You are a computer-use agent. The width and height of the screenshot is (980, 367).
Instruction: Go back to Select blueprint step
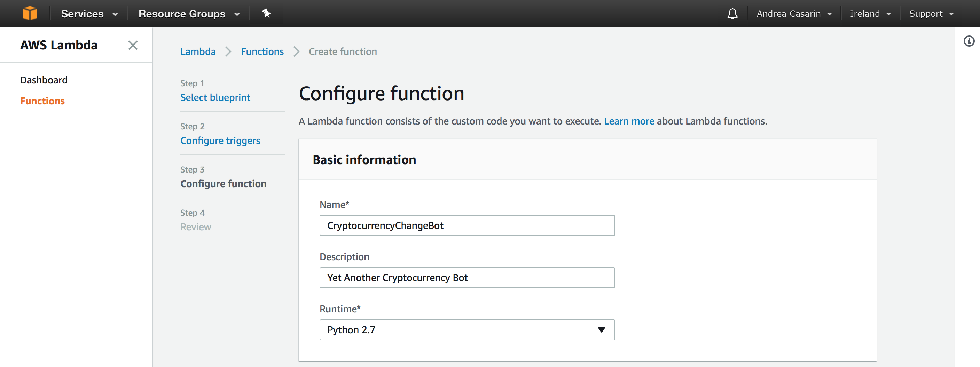215,98
